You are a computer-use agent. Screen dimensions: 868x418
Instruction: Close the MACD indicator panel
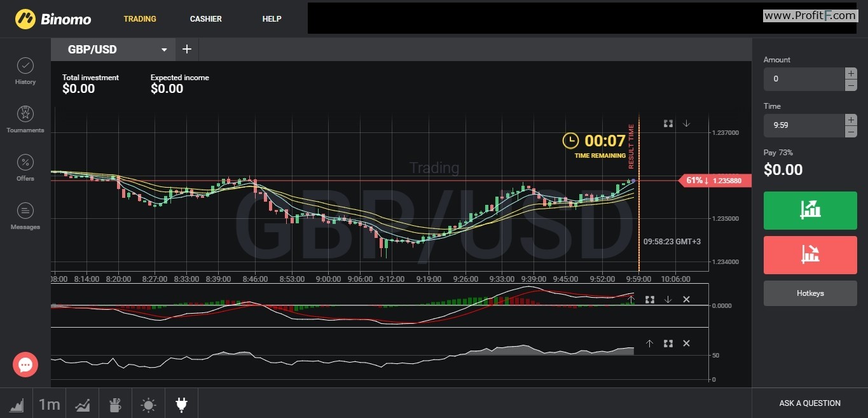coord(686,299)
